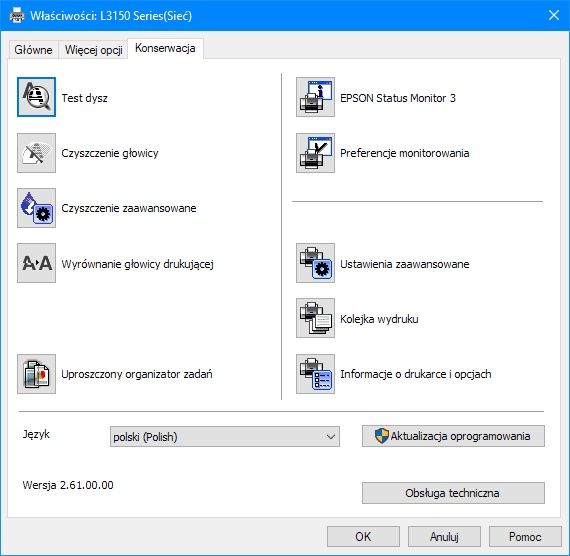Open Czyszczenie zaawansowane power cleaning icon

click(x=36, y=208)
